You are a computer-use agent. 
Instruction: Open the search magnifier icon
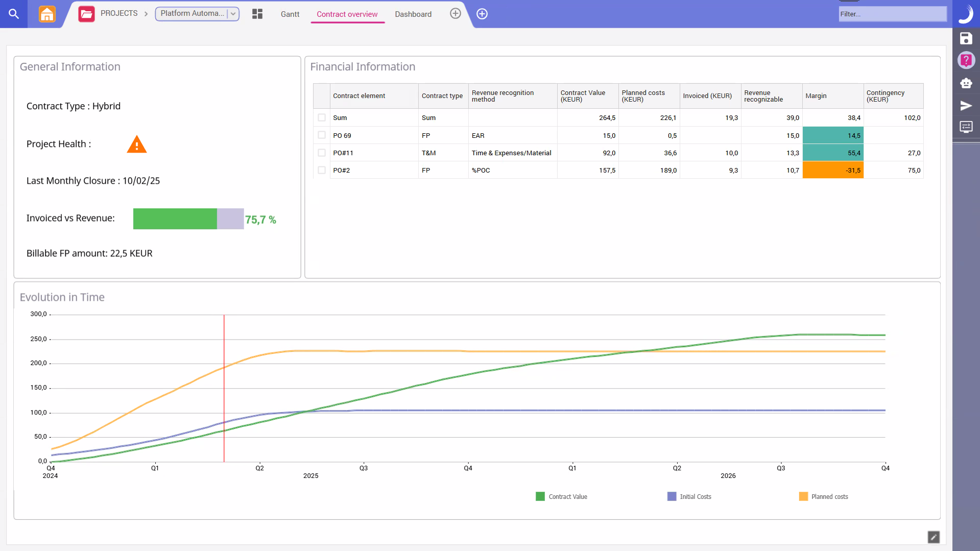tap(14, 14)
